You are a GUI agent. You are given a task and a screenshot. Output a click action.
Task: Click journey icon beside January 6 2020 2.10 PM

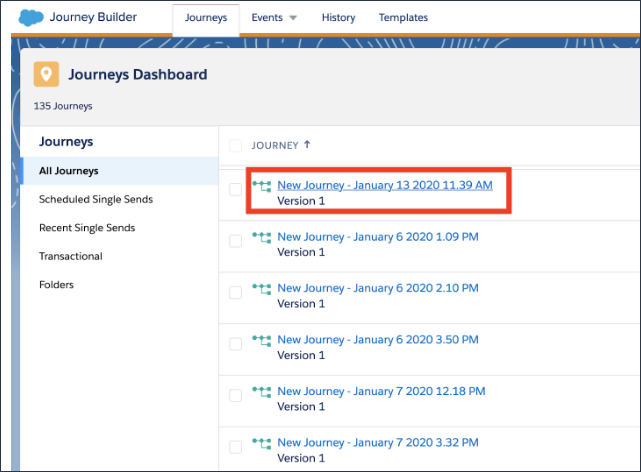[262, 289]
